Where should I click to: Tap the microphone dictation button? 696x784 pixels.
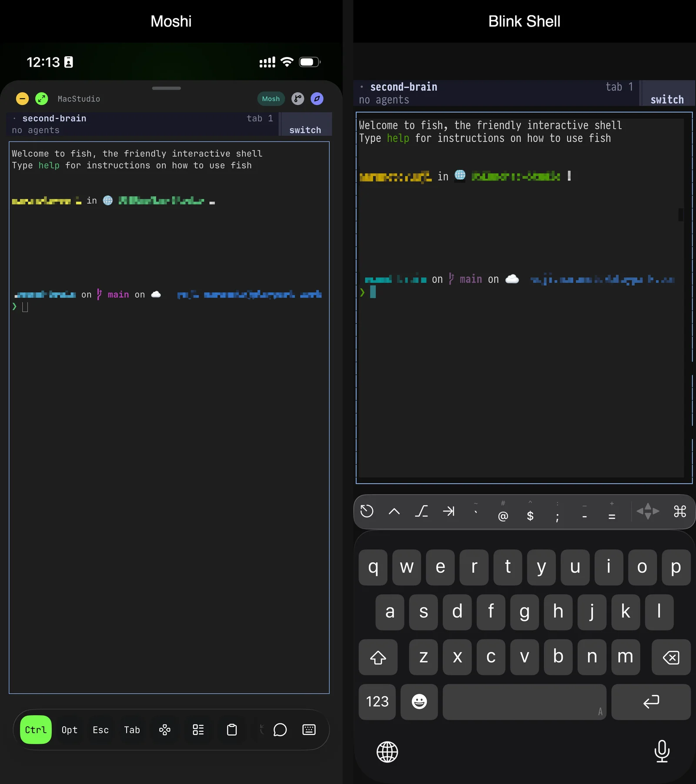pyautogui.click(x=662, y=751)
